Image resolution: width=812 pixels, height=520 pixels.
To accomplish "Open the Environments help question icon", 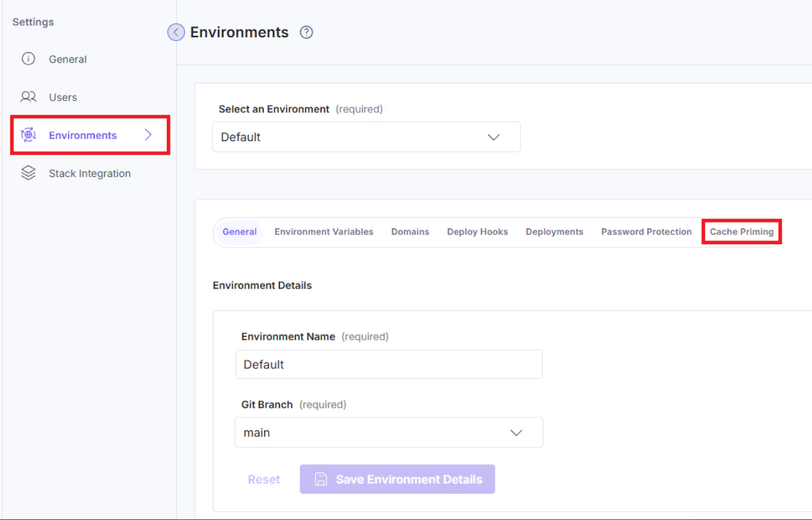I will tap(306, 32).
